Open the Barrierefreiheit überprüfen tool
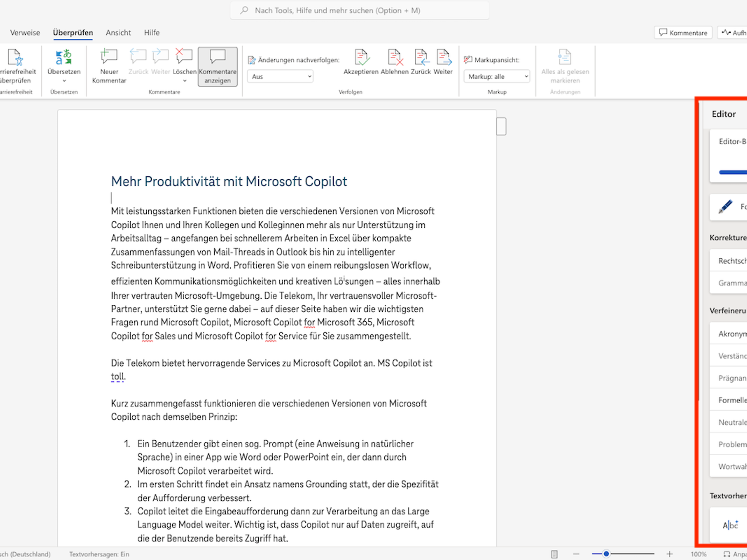 point(18,66)
